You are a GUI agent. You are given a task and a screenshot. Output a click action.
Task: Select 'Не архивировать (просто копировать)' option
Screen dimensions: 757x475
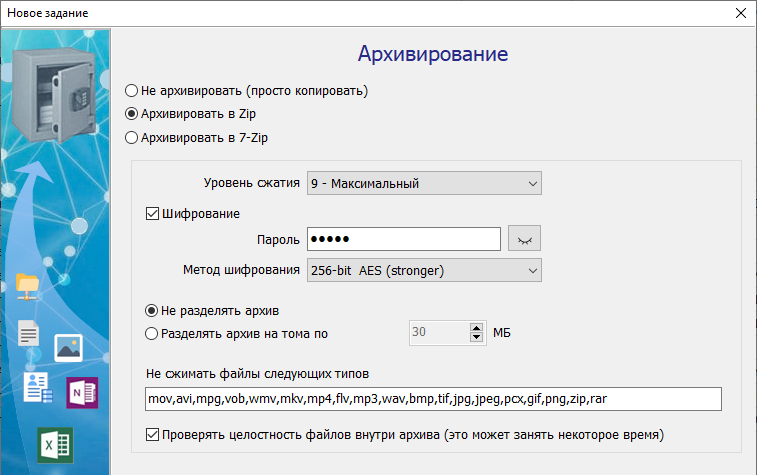(x=131, y=91)
